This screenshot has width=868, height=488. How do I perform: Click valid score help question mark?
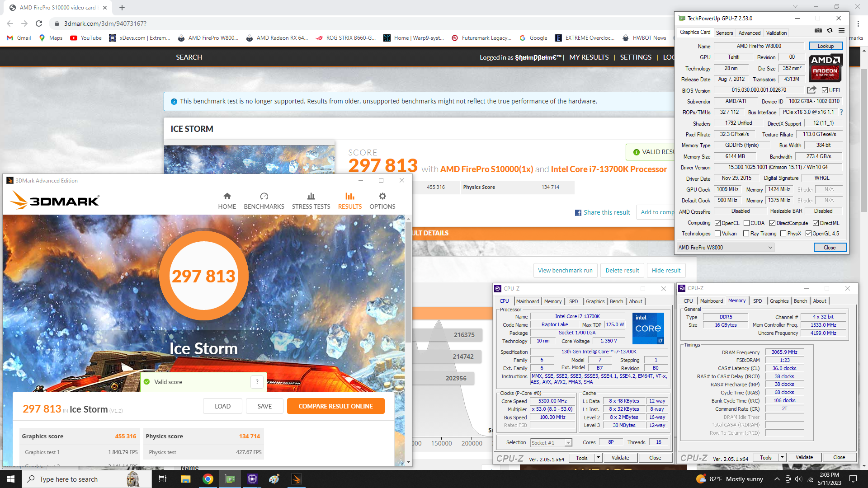257,382
